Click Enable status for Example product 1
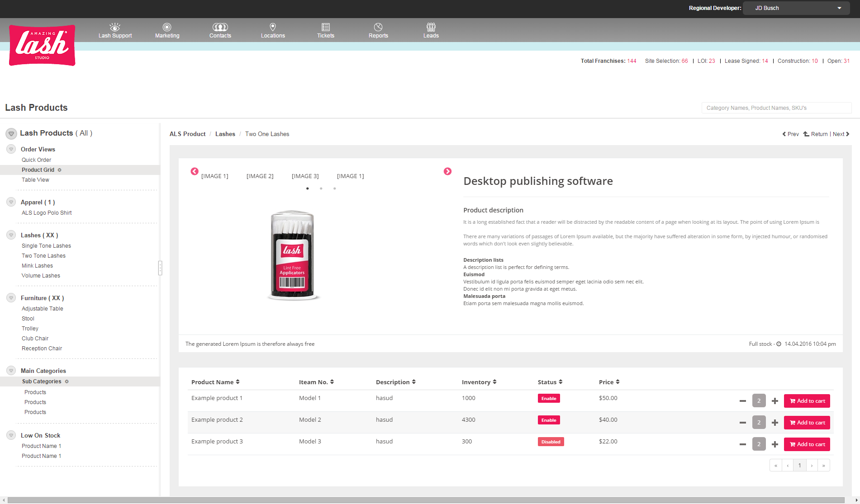 tap(549, 398)
